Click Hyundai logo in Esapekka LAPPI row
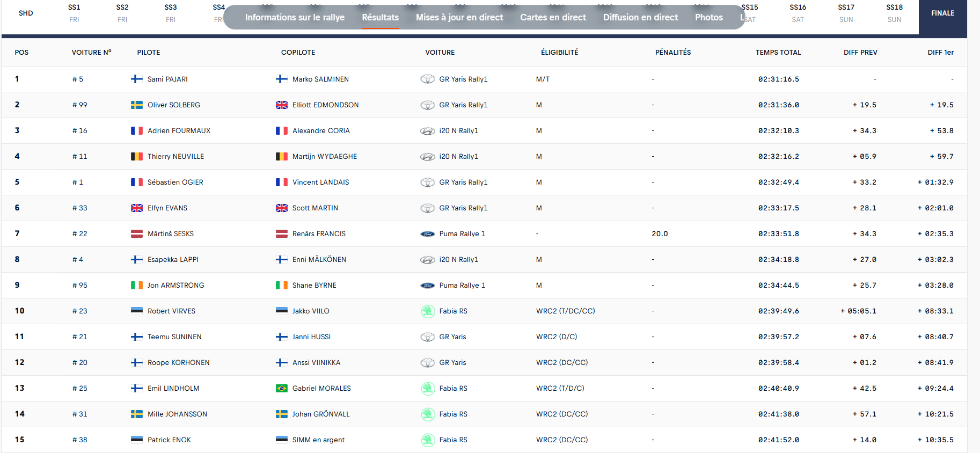Screen dimensions: 980x453 428,259
